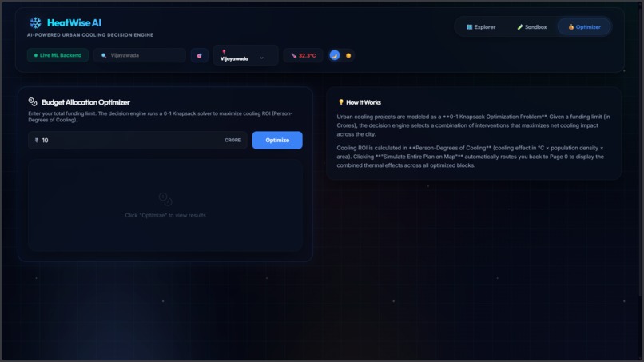Click the rupee symbol in budget field
Viewport: 644px width, 362px height.
pyautogui.click(x=37, y=140)
